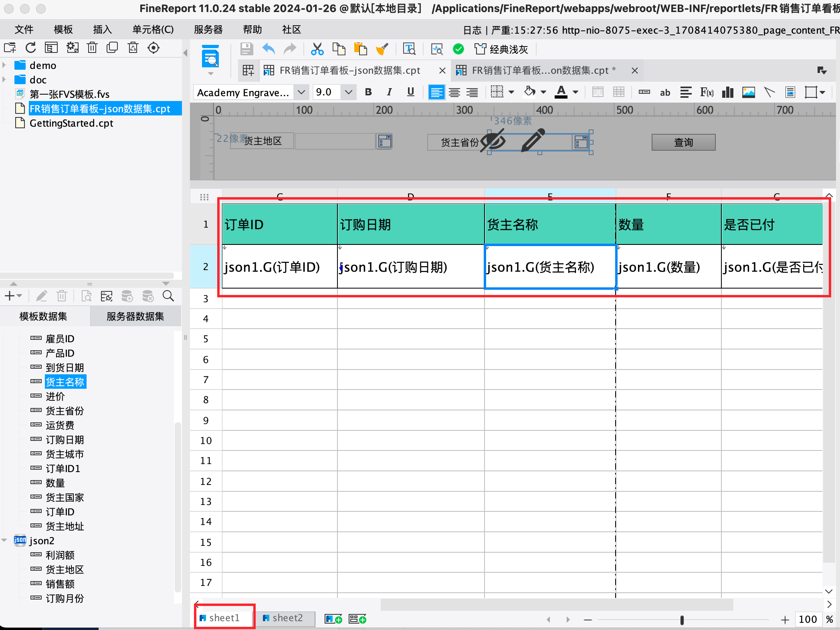840x630 pixels.
Task: Click the 查询 button
Action: (683, 142)
